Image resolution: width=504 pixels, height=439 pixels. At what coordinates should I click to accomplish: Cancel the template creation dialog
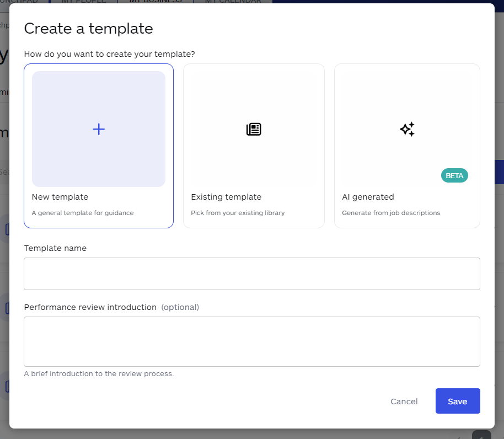tap(404, 401)
